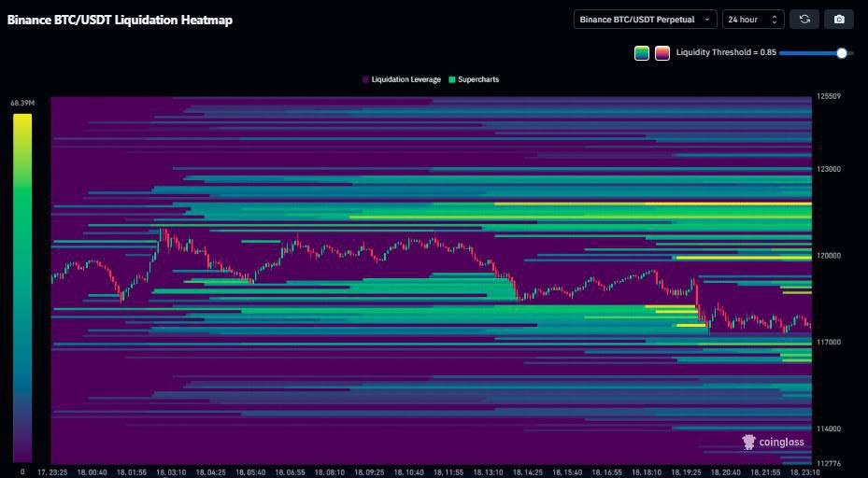Open the Binance BTC/USDT Perpetual pair dropdown

tap(645, 20)
